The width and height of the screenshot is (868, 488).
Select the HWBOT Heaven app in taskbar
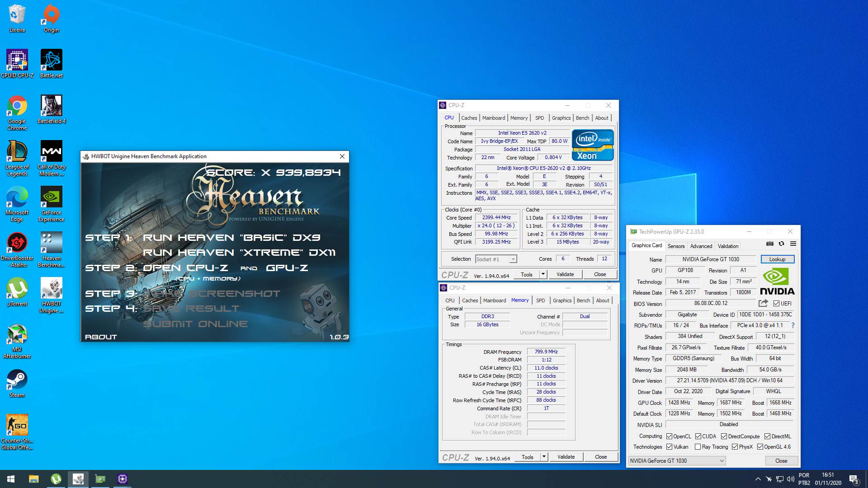click(78, 479)
